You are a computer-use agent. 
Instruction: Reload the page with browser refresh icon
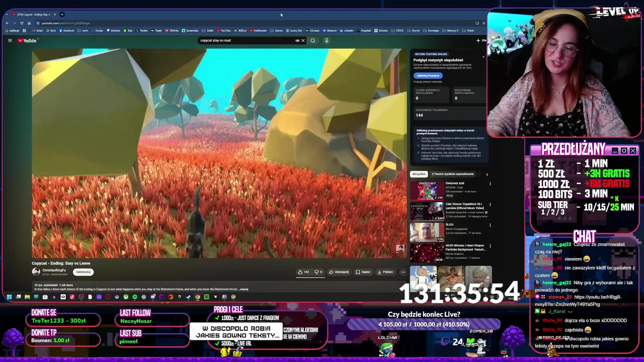pos(22,23)
